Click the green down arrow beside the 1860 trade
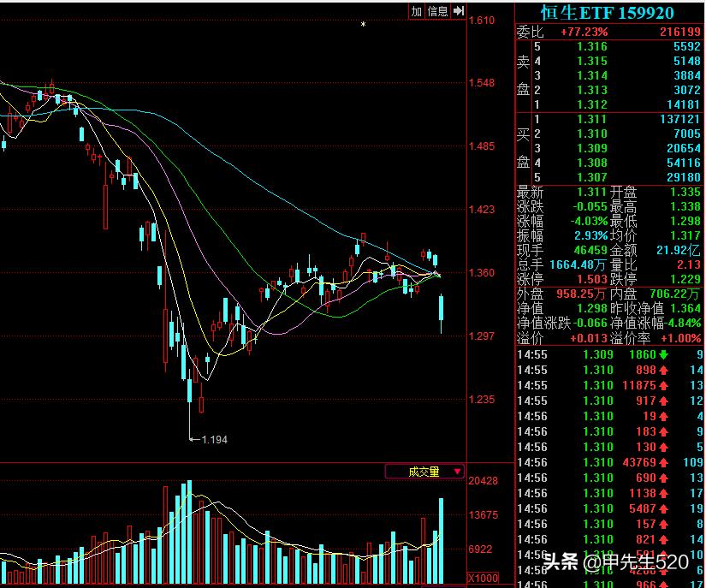This screenshot has height=588, width=706. coord(663,356)
